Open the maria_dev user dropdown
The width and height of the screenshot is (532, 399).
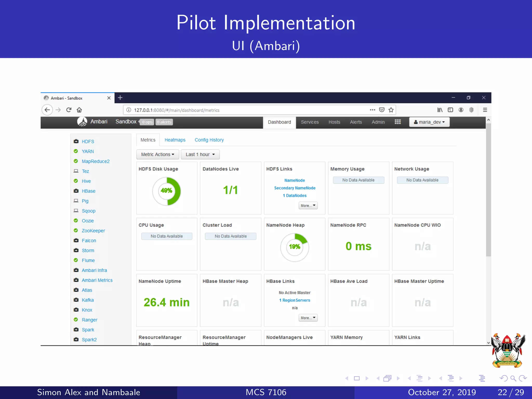(x=429, y=122)
